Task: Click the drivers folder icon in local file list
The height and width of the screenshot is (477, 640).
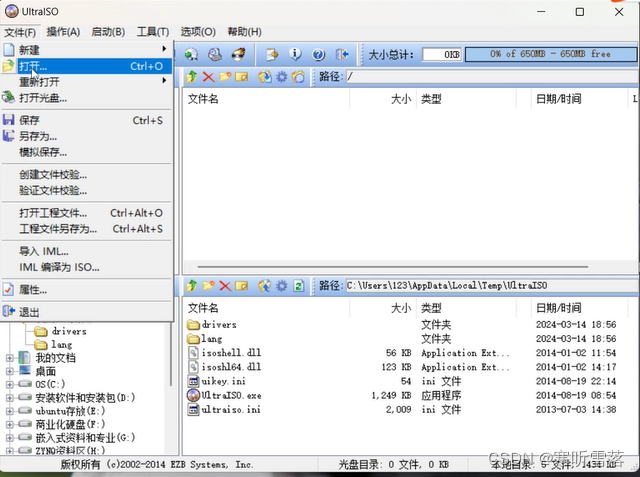Action: pos(193,324)
